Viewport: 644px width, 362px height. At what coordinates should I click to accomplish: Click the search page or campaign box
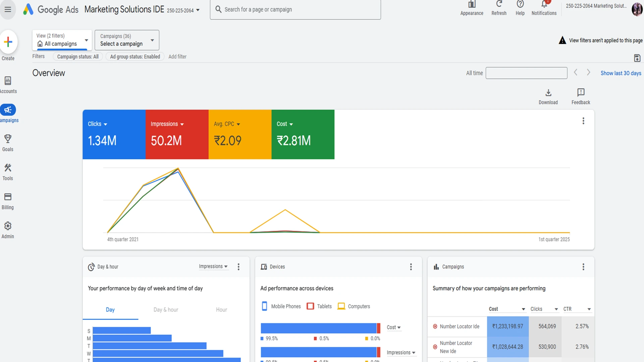tap(295, 10)
